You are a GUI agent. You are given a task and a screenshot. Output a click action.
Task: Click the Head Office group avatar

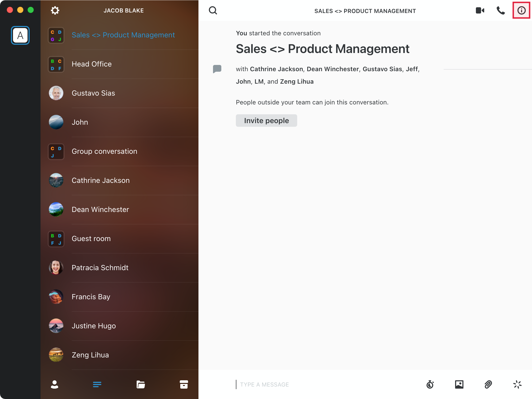56,64
